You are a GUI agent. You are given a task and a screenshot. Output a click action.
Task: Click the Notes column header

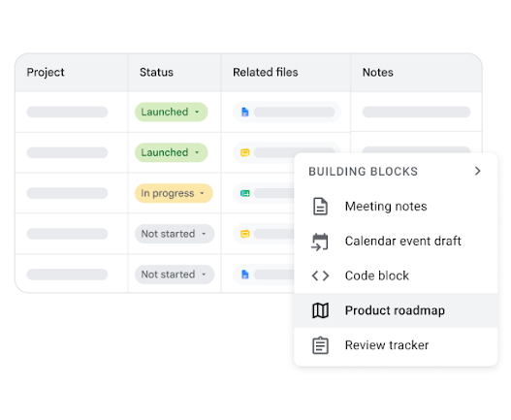pyautogui.click(x=378, y=73)
